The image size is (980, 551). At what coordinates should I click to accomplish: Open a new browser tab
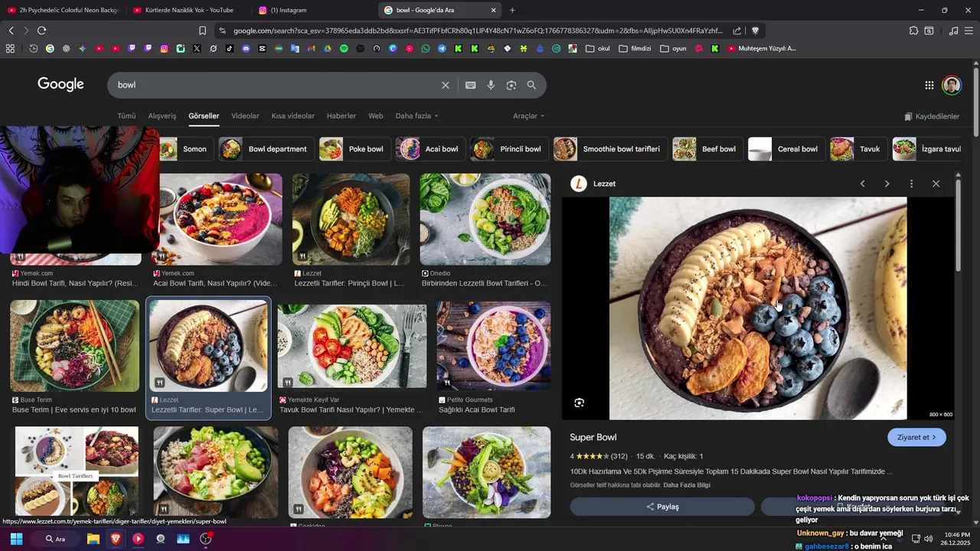[x=512, y=10]
